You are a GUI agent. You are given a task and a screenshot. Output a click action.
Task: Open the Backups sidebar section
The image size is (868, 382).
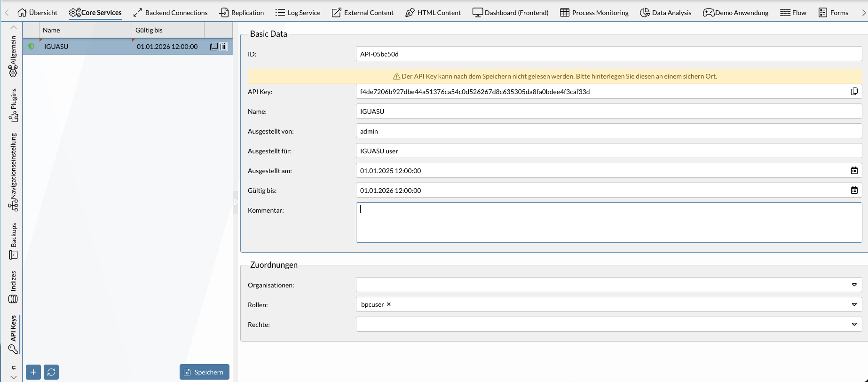(x=13, y=241)
